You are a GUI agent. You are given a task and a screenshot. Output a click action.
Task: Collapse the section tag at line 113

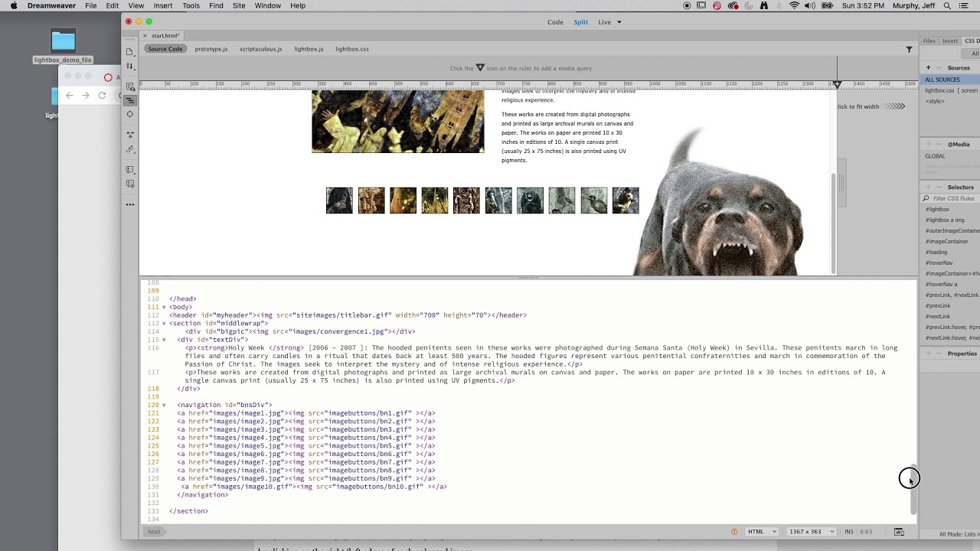[163, 323]
